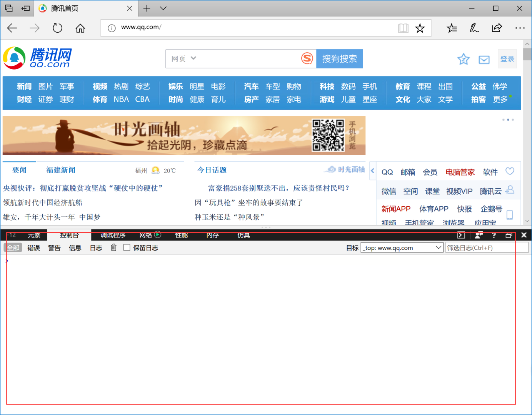Share this page using share icon
The image size is (532, 415).
point(497,28)
